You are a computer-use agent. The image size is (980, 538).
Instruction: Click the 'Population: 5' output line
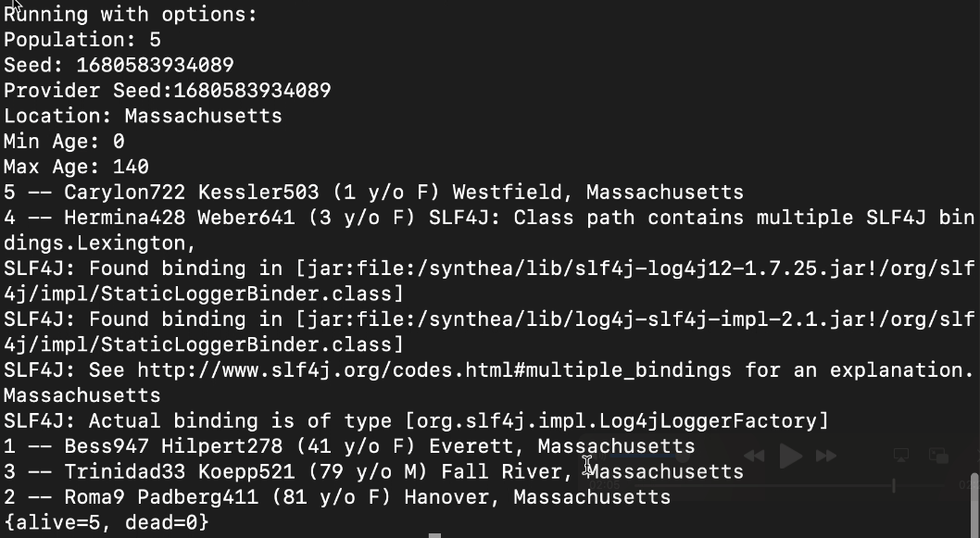[x=82, y=40]
